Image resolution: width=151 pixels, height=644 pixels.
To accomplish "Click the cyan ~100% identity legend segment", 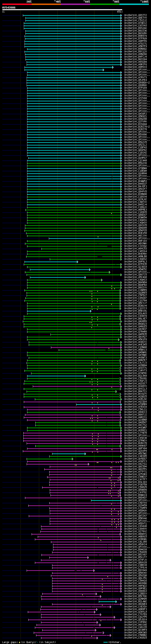I will coord(134,4).
